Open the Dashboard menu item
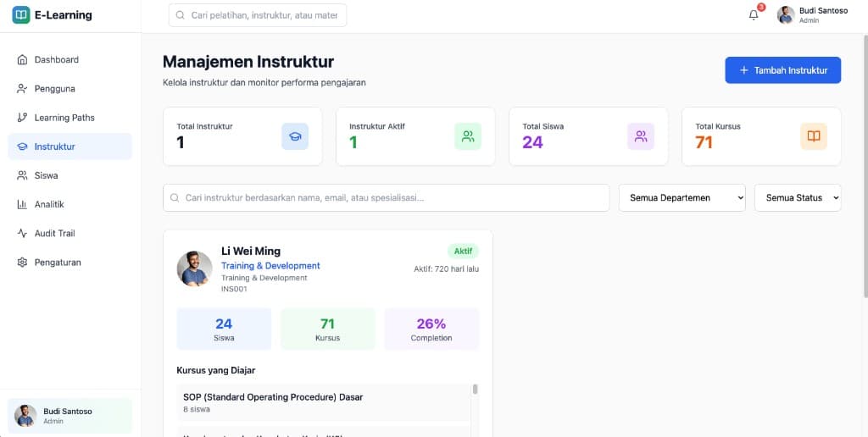 coord(57,60)
